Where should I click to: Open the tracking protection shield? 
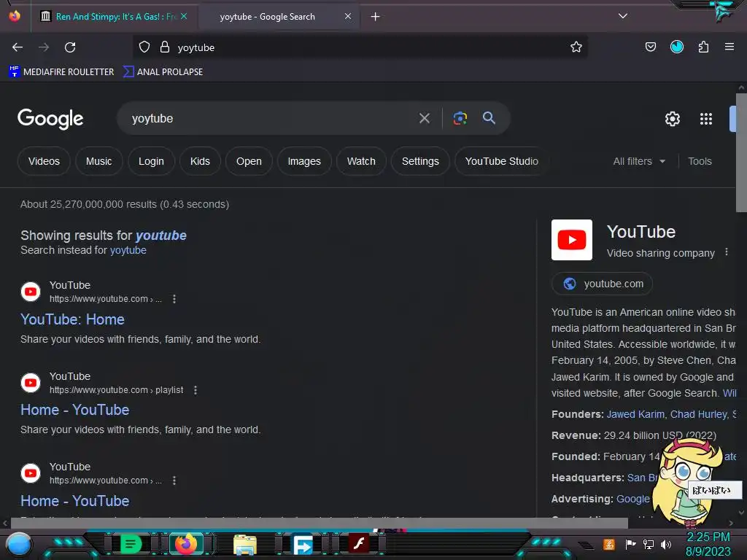coord(144,47)
